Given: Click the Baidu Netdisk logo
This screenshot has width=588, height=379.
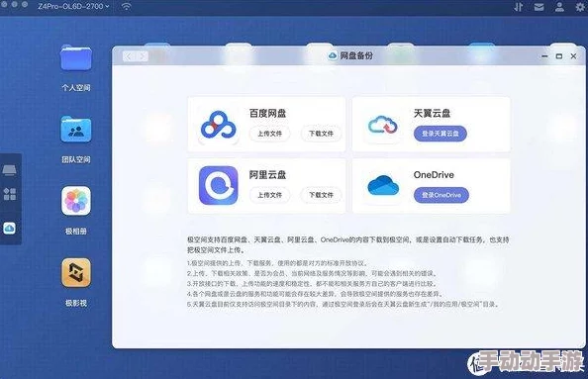Looking at the screenshot, I should tap(218, 125).
